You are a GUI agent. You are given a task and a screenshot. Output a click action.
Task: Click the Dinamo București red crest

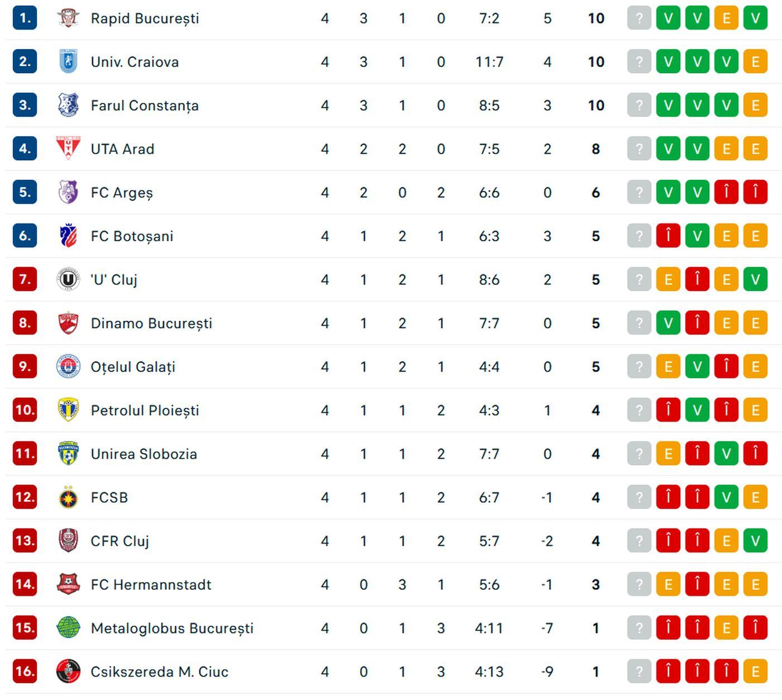pos(68,323)
